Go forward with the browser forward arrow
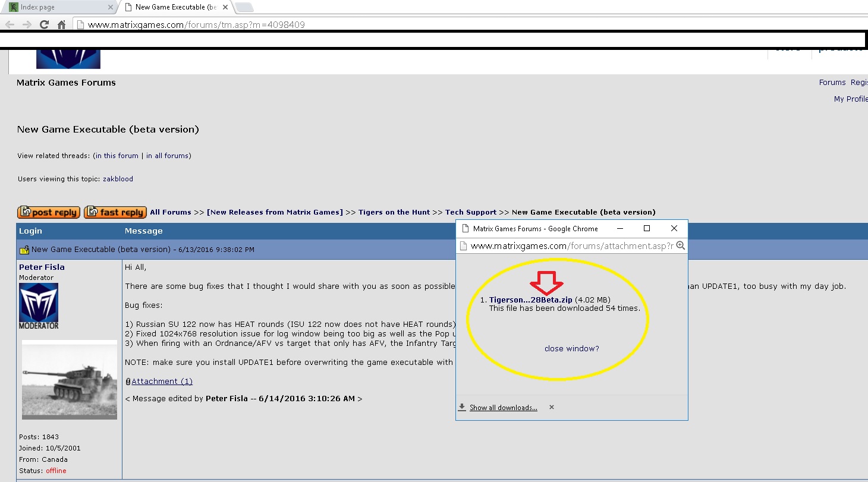The width and height of the screenshot is (868, 482). coord(26,24)
